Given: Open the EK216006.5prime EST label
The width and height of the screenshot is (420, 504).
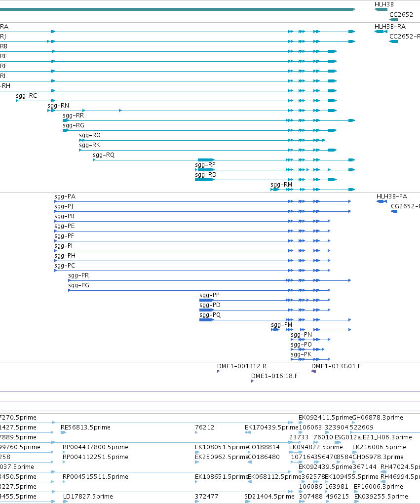Looking at the screenshot, I should point(379,447).
